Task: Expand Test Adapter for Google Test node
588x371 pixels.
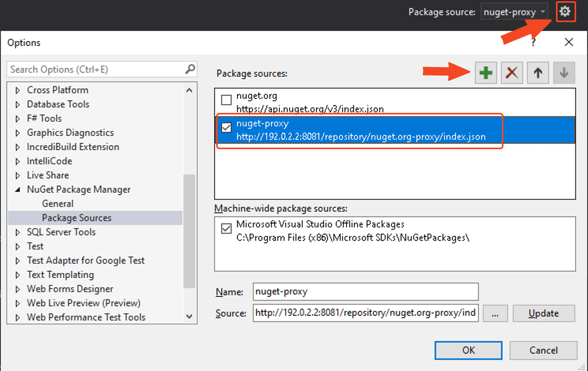Action: coord(17,261)
